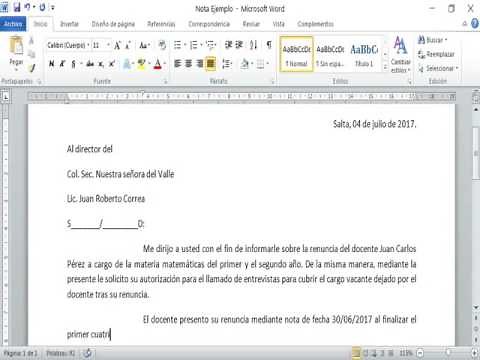Pick the yellow text highlight color
Screen dimensions: 480x360
[141, 63]
